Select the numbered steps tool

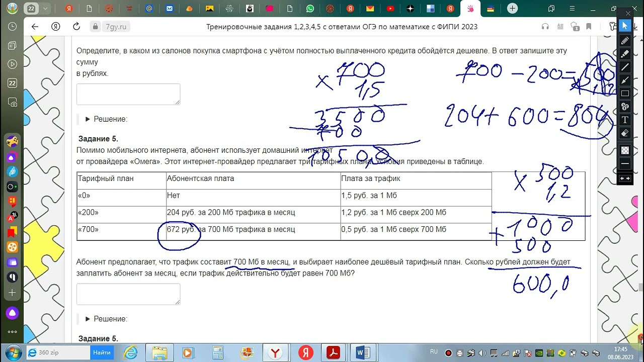pyautogui.click(x=625, y=107)
